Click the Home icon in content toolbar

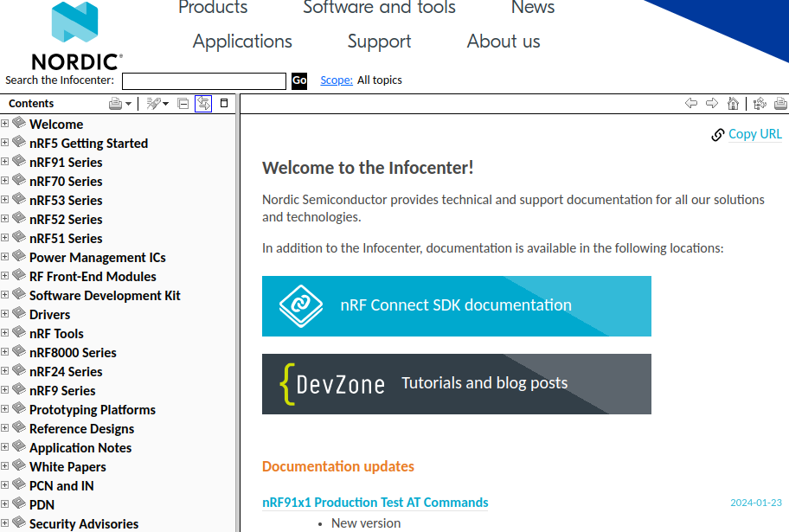point(733,104)
